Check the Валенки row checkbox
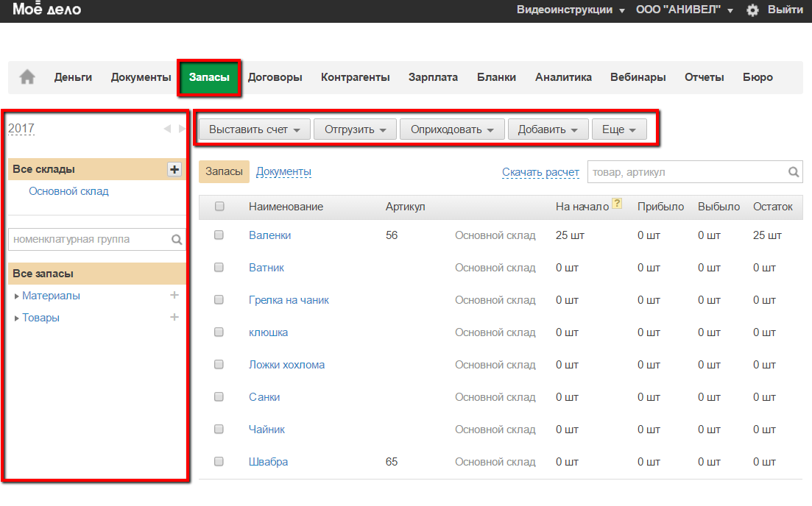Image resolution: width=812 pixels, height=506 pixels. click(219, 235)
